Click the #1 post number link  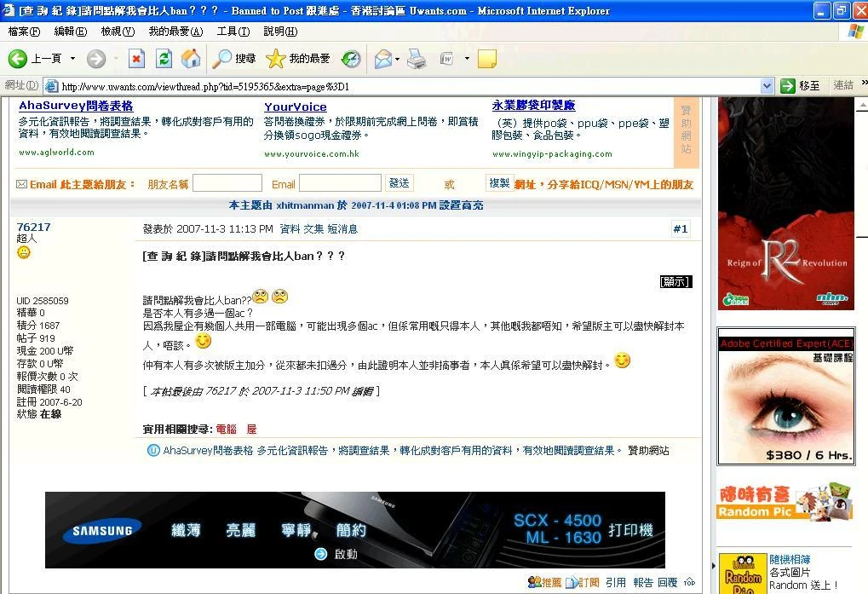(681, 228)
